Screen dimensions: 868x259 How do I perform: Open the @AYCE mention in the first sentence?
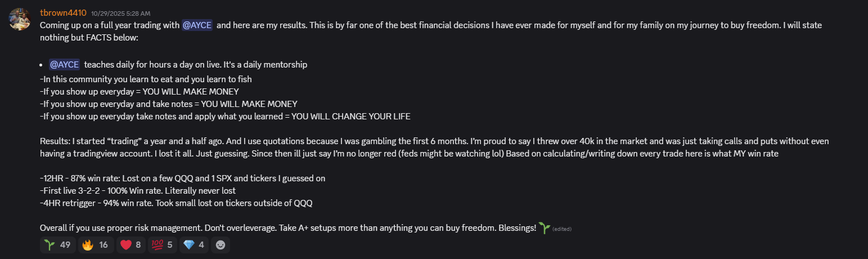(x=197, y=25)
